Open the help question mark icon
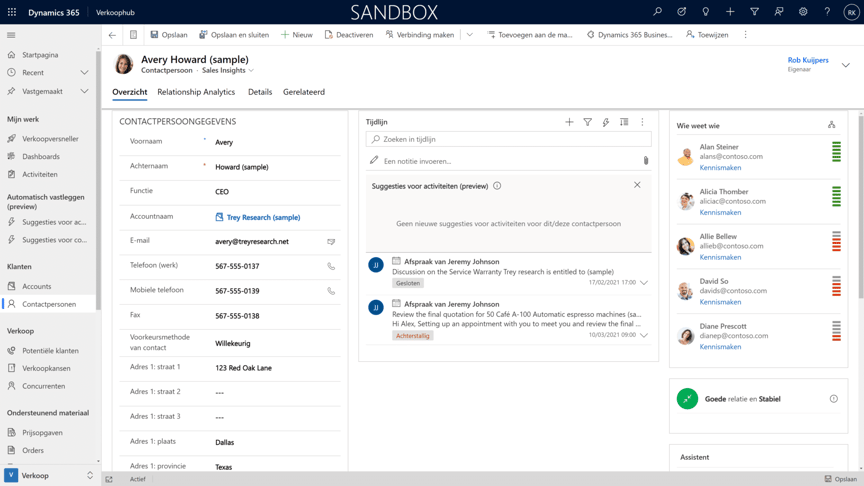The image size is (864, 486). [x=827, y=12]
